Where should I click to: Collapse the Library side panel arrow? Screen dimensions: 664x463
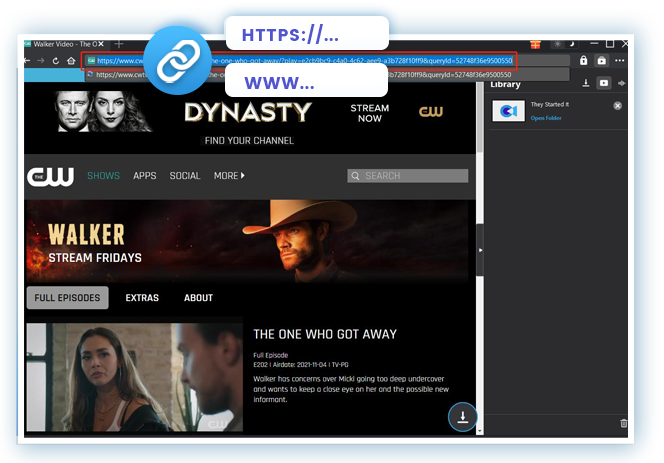(x=480, y=250)
